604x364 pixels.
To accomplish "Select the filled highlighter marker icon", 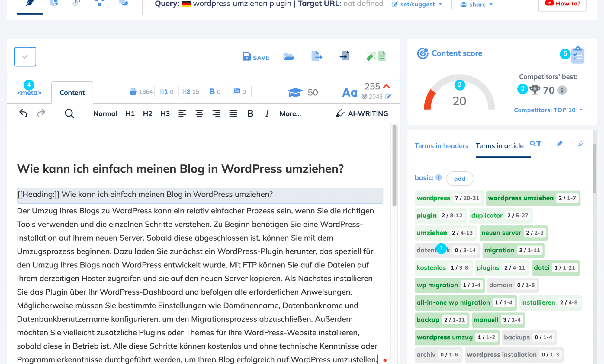I will tap(560, 144).
